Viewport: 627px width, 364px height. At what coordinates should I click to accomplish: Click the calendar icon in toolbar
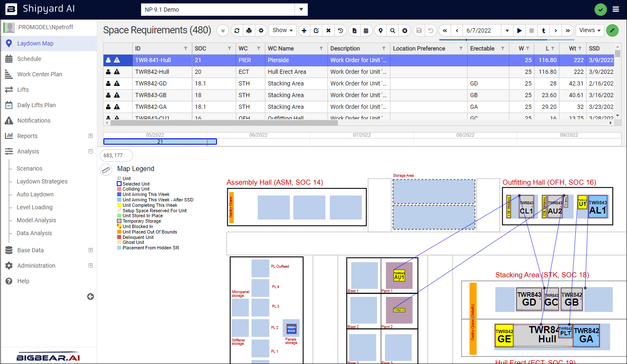coord(366,30)
